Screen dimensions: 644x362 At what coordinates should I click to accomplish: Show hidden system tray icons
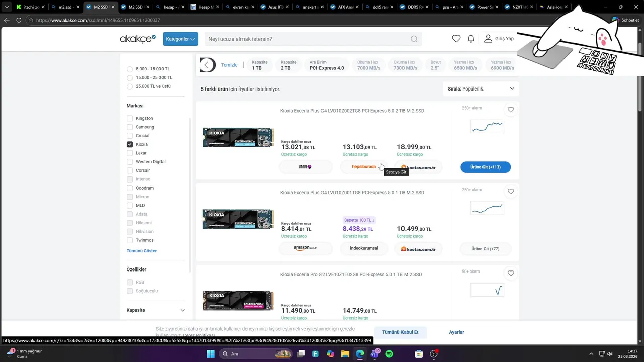click(591, 354)
